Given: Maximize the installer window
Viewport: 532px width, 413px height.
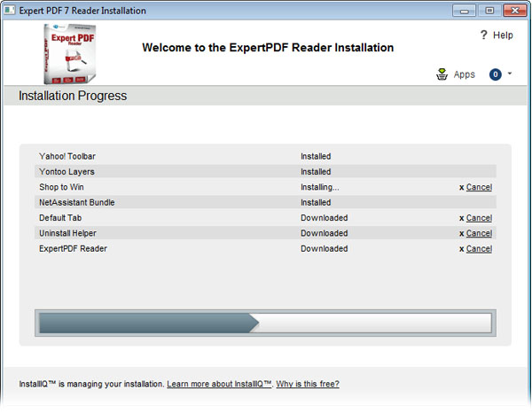Looking at the screenshot, I should pyautogui.click(x=489, y=11).
